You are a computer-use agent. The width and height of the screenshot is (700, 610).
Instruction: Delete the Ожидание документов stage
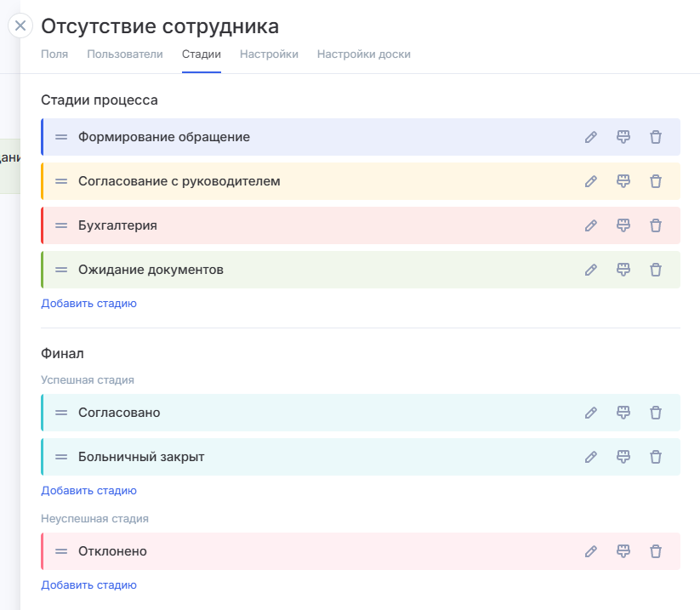pos(656,270)
